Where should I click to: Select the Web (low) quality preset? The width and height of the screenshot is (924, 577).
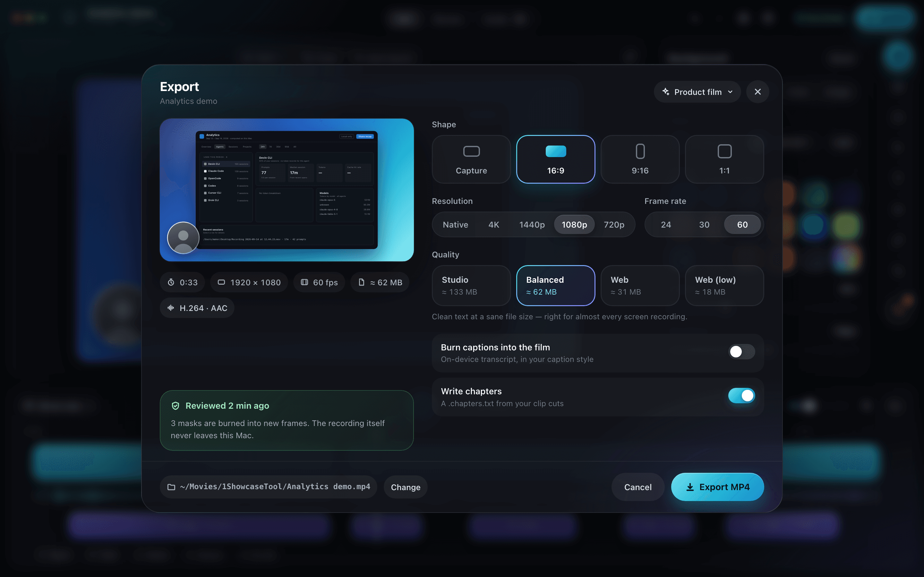(x=724, y=285)
